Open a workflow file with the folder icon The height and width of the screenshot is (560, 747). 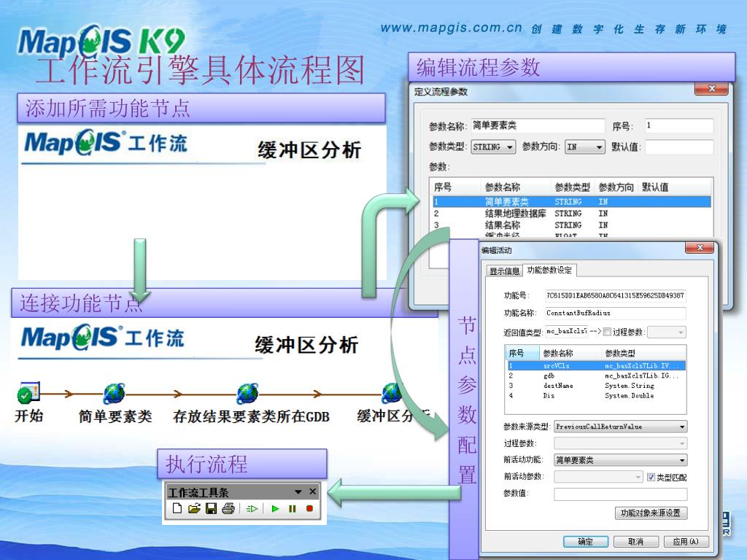194,508
